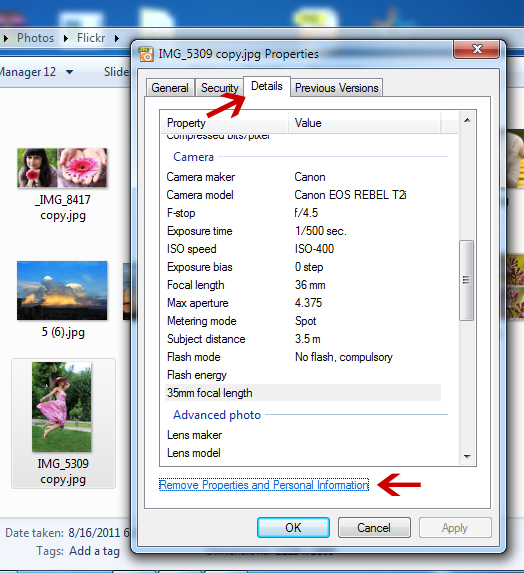Select the 35mm focal length row

coord(303,393)
